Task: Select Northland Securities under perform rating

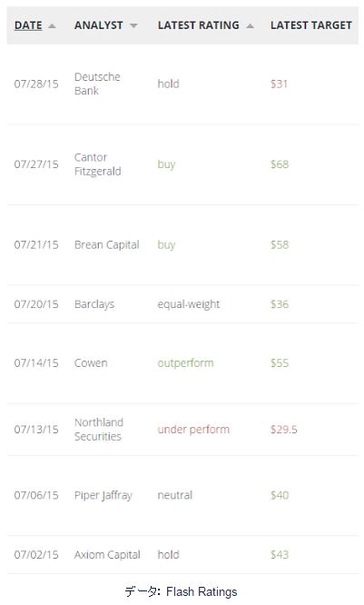Action: pos(193,430)
